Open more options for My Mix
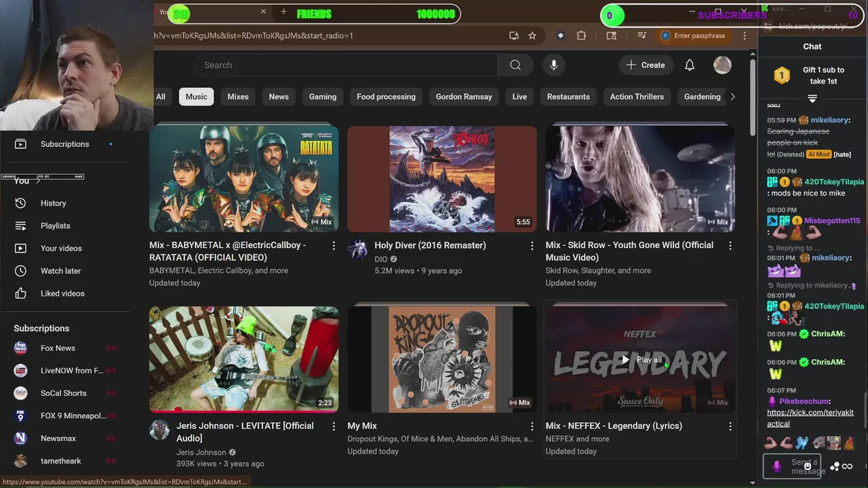868x488 pixels. (532, 426)
